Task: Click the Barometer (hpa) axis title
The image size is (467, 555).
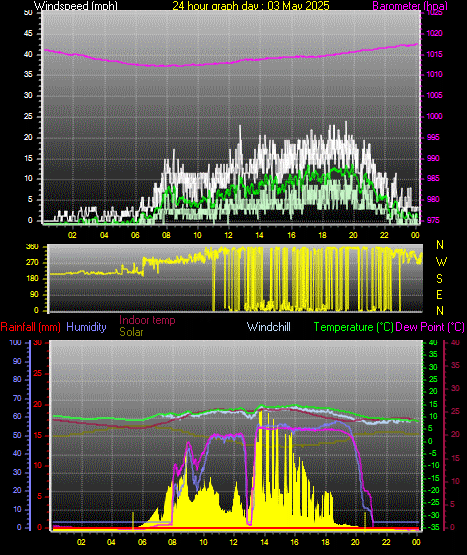Action: point(410,6)
